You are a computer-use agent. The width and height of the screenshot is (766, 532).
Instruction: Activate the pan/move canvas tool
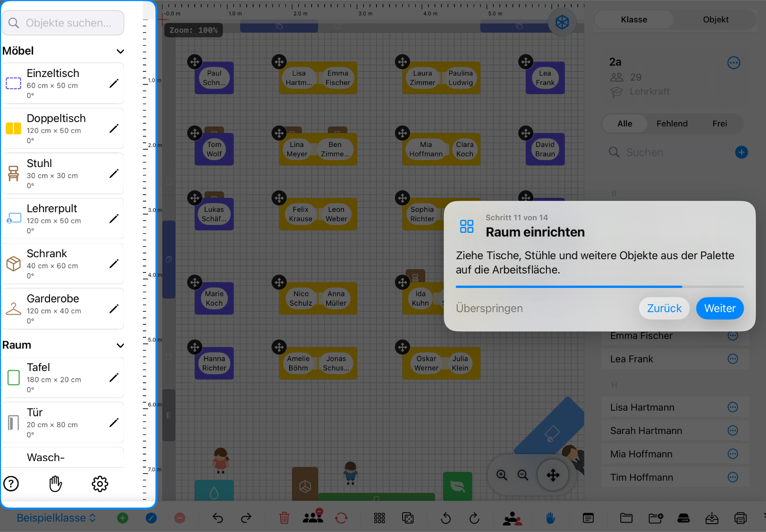coord(553,475)
